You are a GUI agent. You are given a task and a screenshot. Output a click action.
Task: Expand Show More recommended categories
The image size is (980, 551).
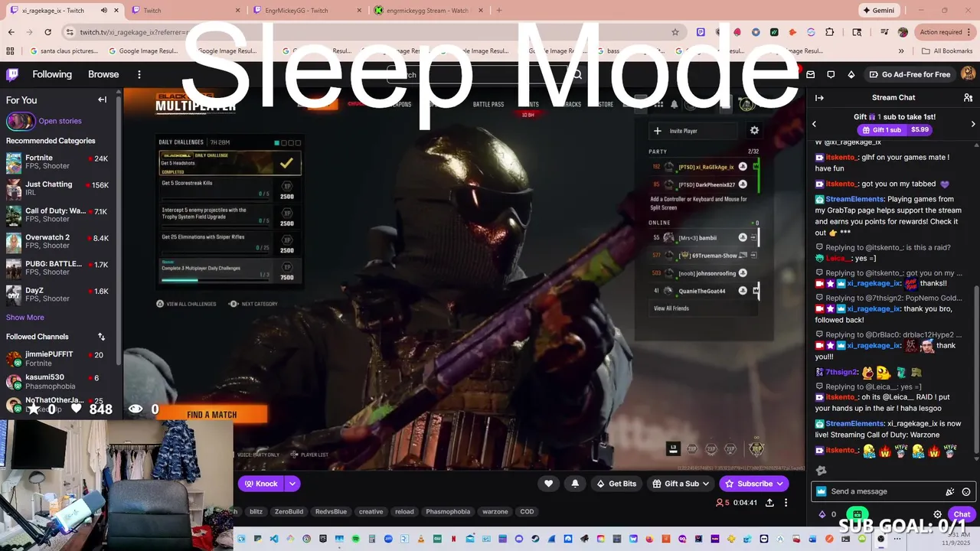[25, 318]
